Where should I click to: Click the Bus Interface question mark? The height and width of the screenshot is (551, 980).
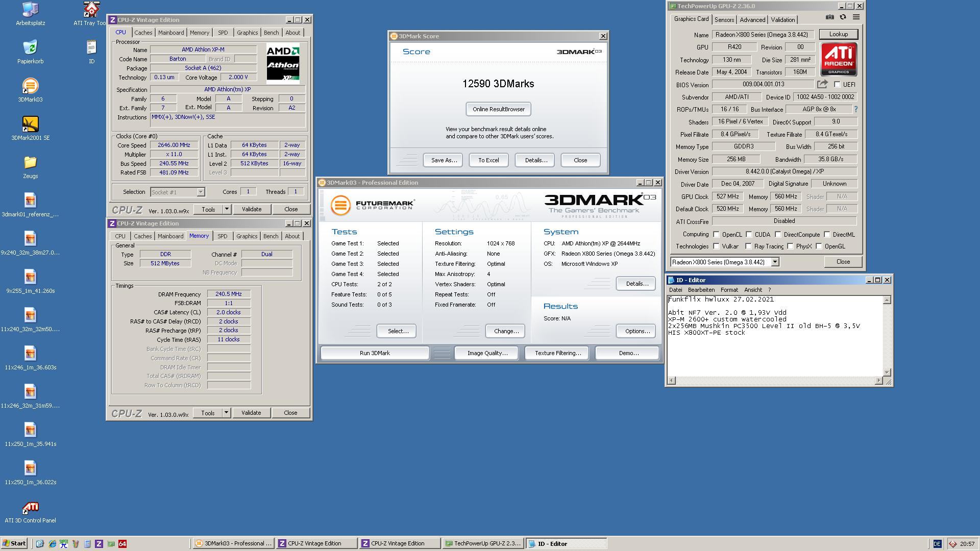click(x=856, y=109)
